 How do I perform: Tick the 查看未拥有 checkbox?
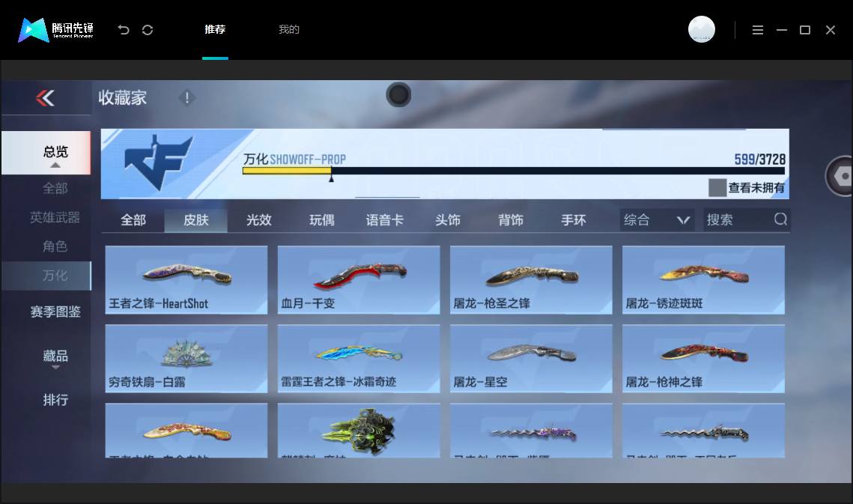pyautogui.click(x=717, y=188)
